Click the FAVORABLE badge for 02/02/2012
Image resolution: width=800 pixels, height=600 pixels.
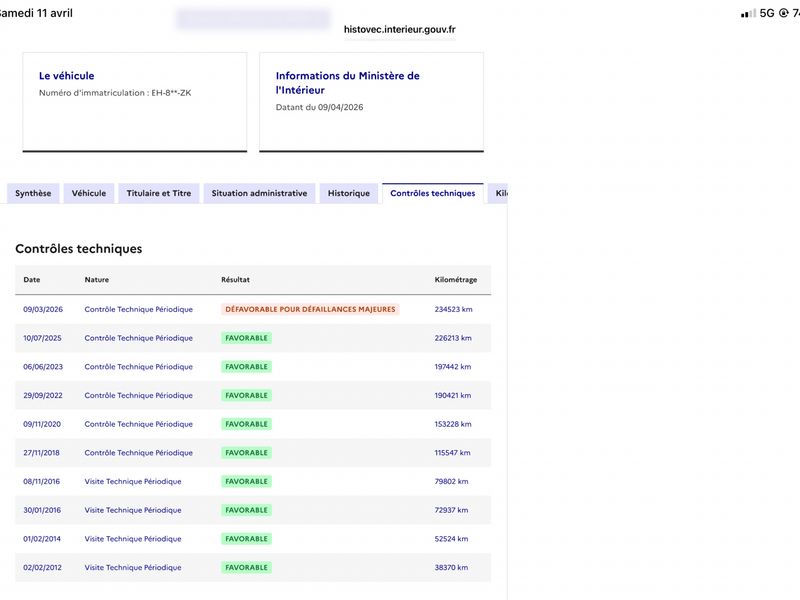246,567
